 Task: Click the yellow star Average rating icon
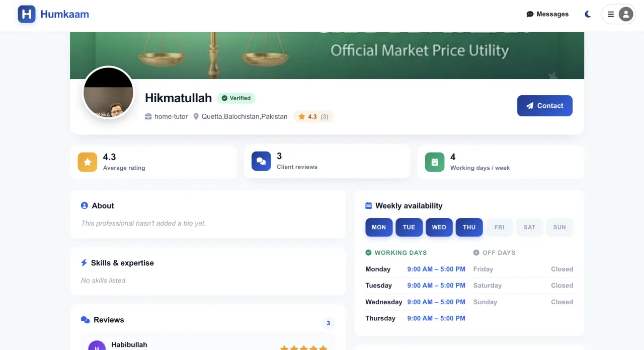[x=88, y=162]
